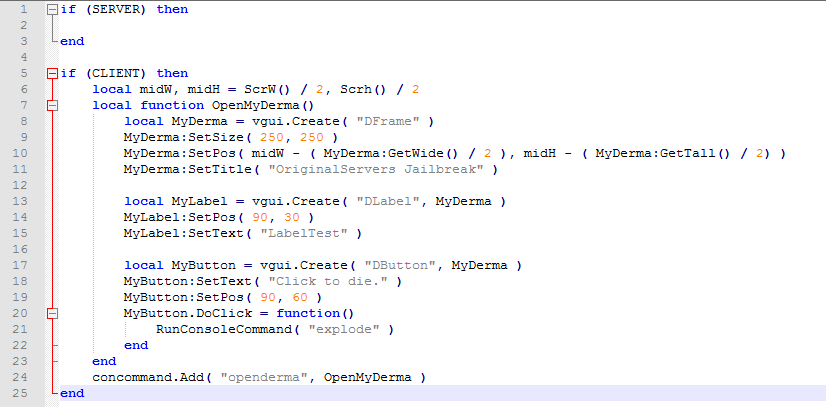Click the MyButton variable declaration on line 17

click(x=204, y=265)
